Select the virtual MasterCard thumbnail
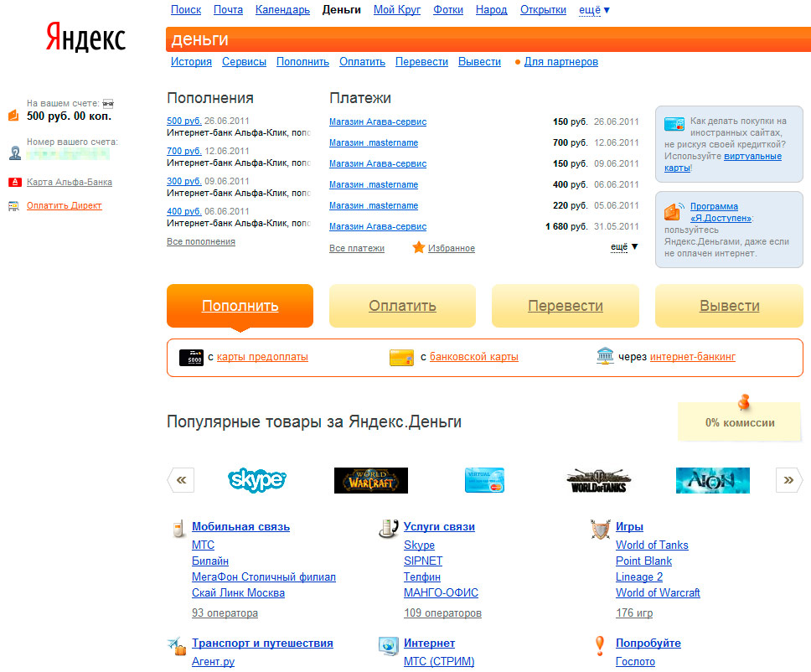The width and height of the screenshot is (811, 672). click(x=484, y=480)
